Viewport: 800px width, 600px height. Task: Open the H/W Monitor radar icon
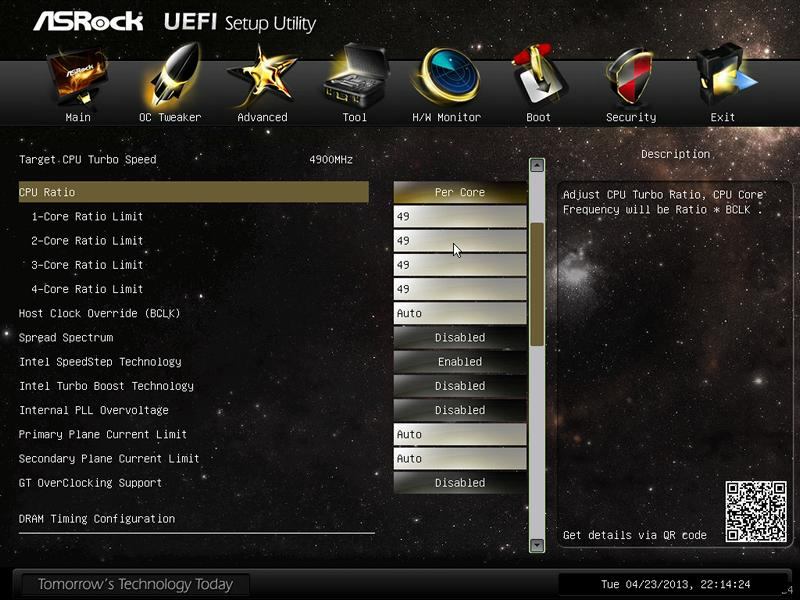point(446,77)
